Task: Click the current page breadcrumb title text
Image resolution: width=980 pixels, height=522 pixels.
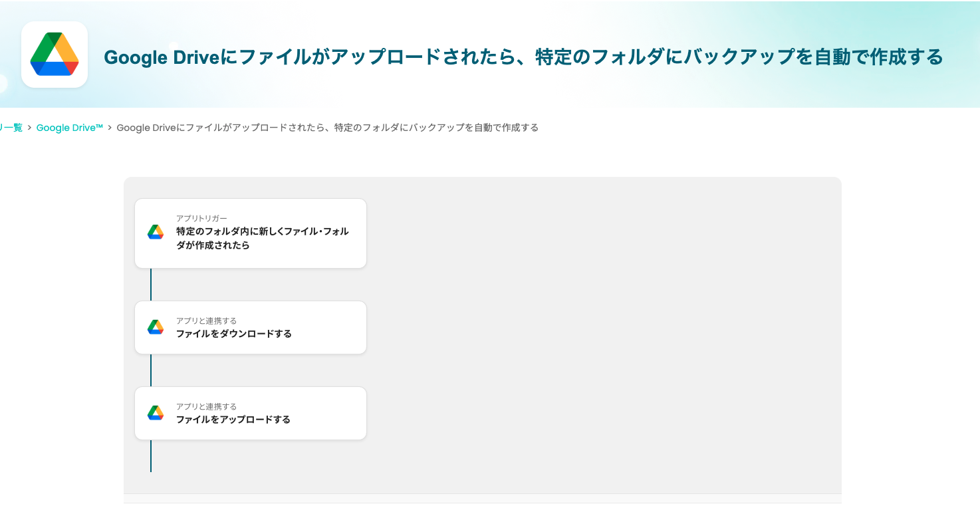Action: [x=328, y=128]
